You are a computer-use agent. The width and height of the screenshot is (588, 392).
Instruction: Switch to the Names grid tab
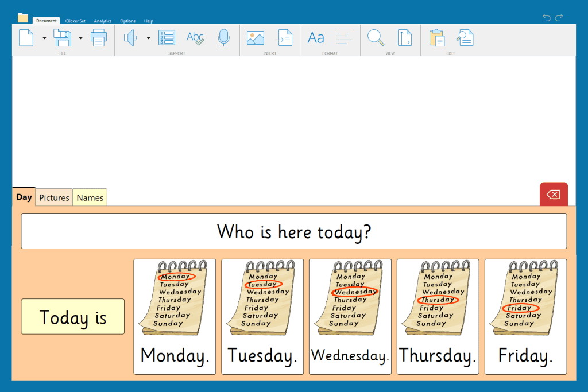pos(90,197)
